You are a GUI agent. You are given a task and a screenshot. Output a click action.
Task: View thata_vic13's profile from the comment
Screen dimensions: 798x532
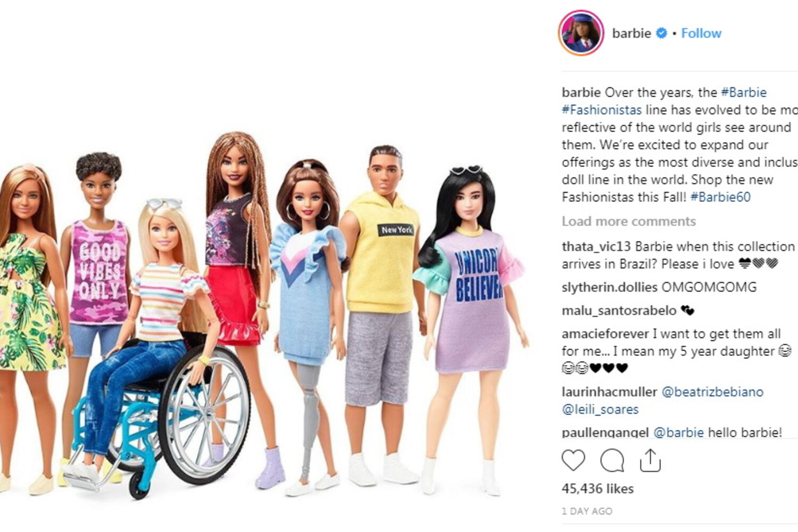(596, 246)
